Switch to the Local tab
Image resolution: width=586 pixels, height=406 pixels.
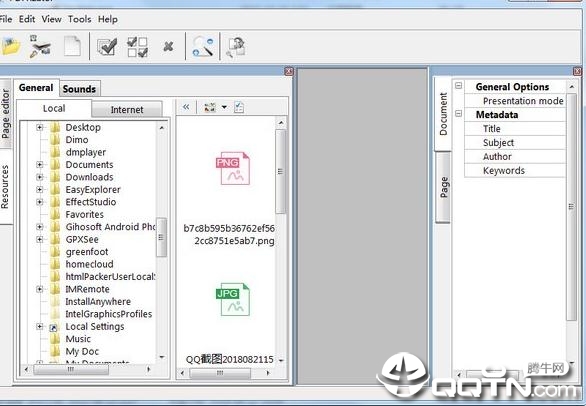point(54,108)
